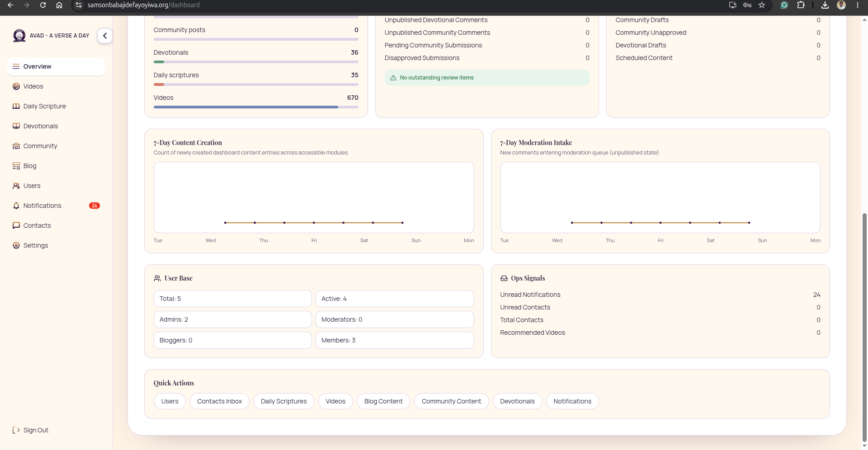Click the notifications badge showing 24
This screenshot has width=868, height=450.
click(x=94, y=206)
